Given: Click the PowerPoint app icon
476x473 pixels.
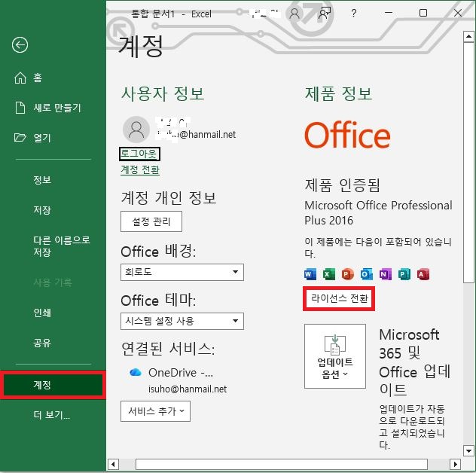Looking at the screenshot, I should pyautogui.click(x=348, y=274).
